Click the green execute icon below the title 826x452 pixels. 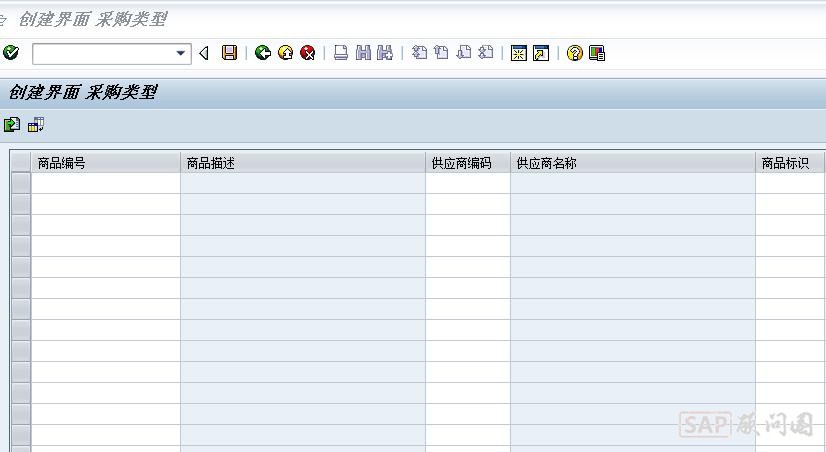click(12, 125)
